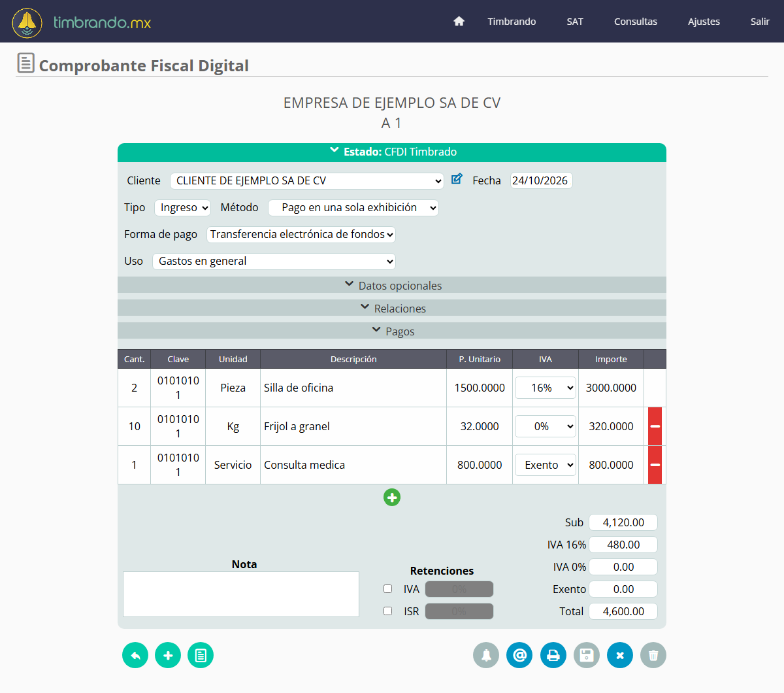Click the back arrow round button

[135, 655]
